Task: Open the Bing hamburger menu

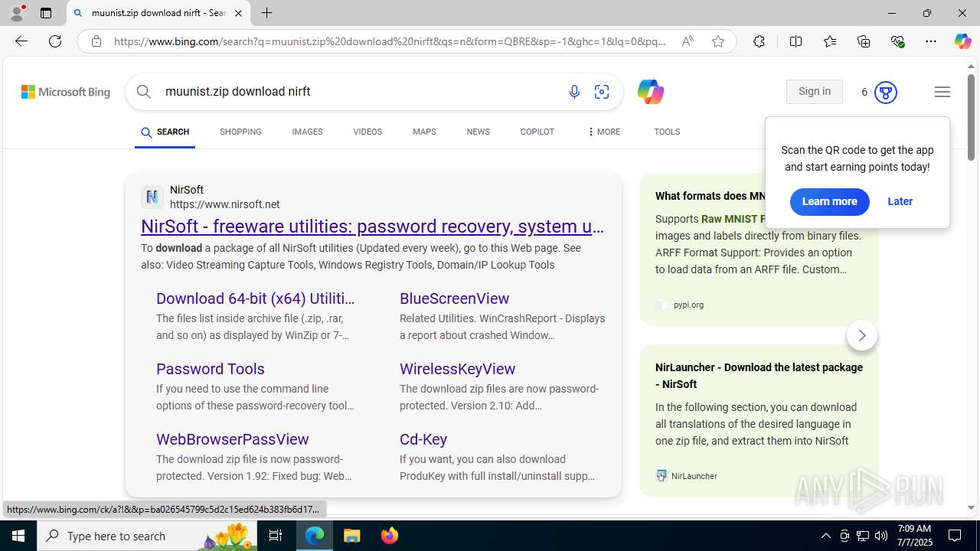Action: point(942,92)
